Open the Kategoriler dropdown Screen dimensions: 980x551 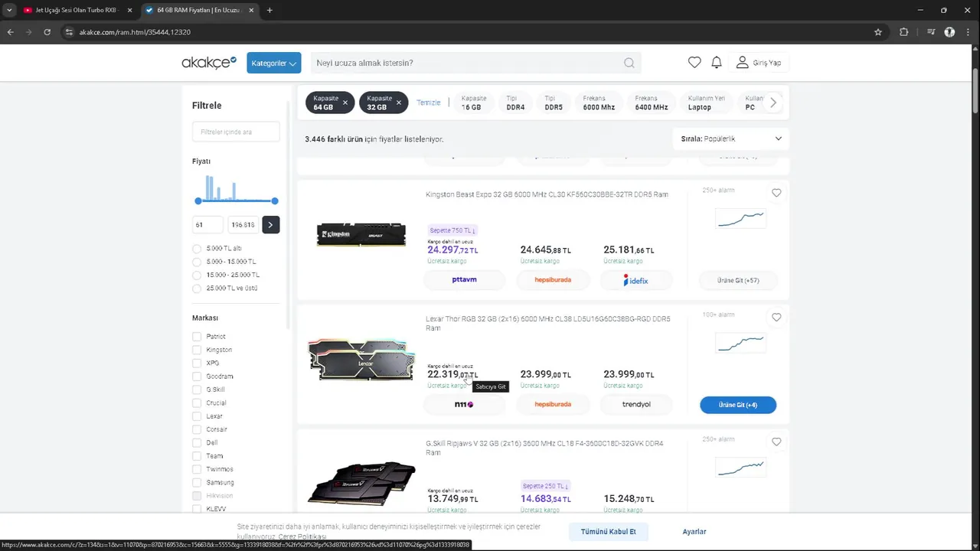tap(273, 63)
